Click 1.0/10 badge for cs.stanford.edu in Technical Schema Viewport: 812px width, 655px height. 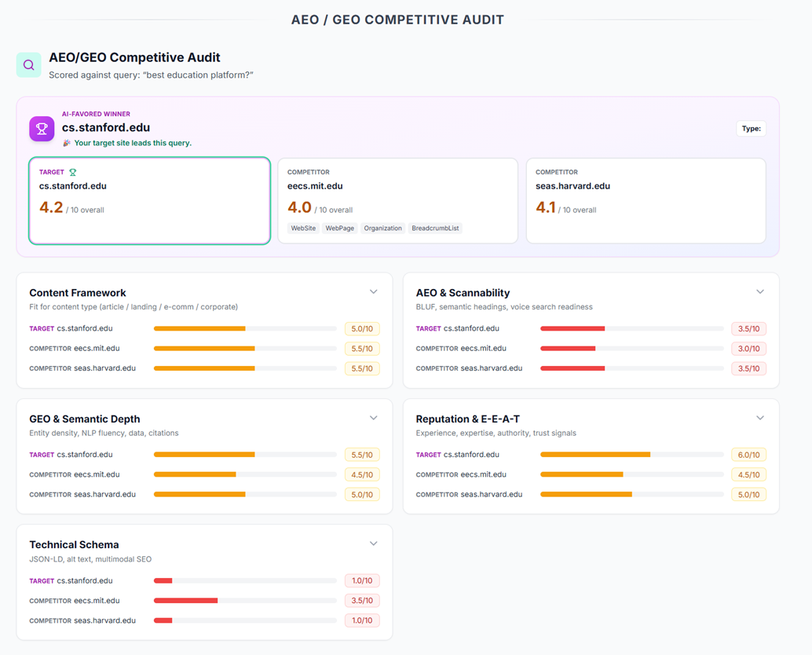(x=362, y=580)
